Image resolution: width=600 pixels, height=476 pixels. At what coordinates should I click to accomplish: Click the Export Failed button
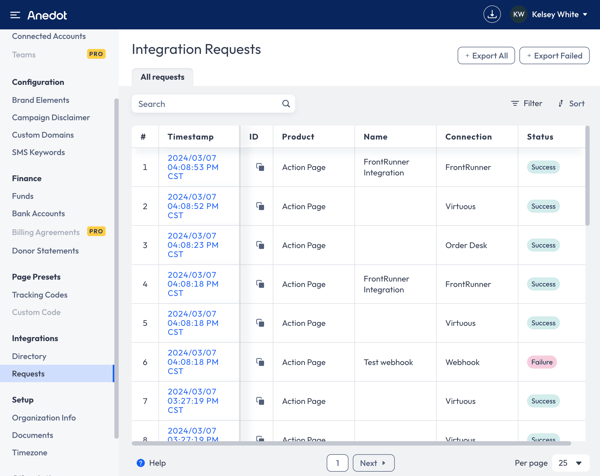pos(554,56)
